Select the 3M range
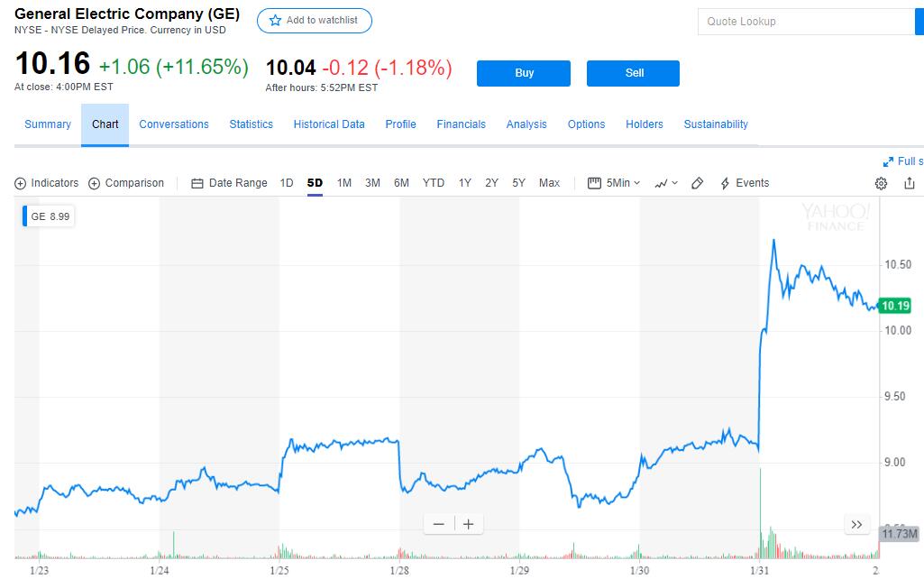924x588 pixels. click(x=372, y=183)
